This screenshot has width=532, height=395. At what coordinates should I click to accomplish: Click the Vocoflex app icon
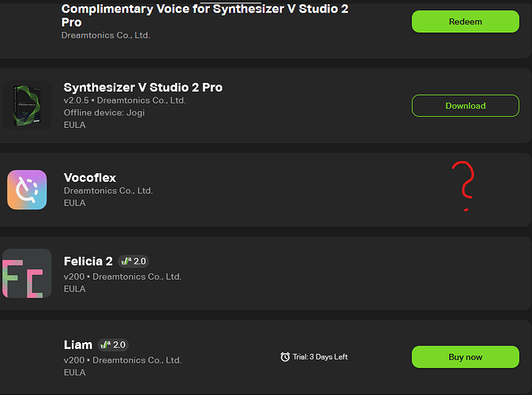point(27,190)
